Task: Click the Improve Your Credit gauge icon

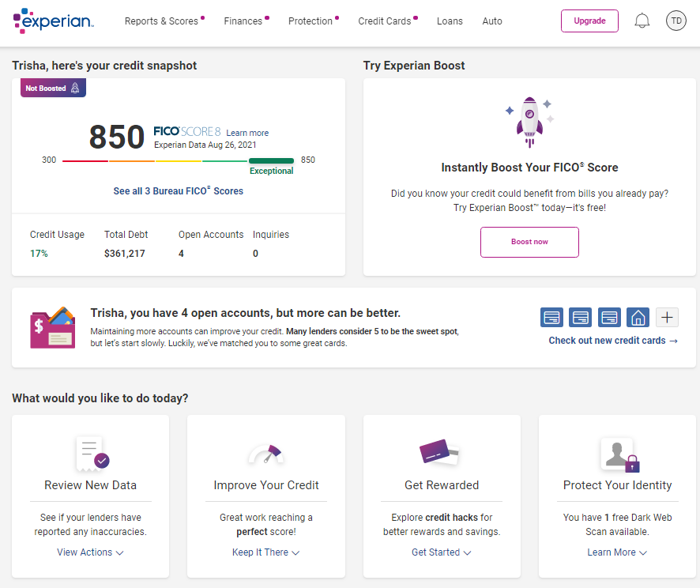Action: coord(266,454)
